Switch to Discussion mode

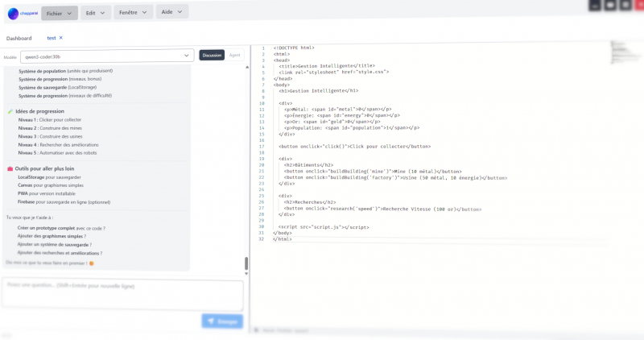[x=212, y=56]
